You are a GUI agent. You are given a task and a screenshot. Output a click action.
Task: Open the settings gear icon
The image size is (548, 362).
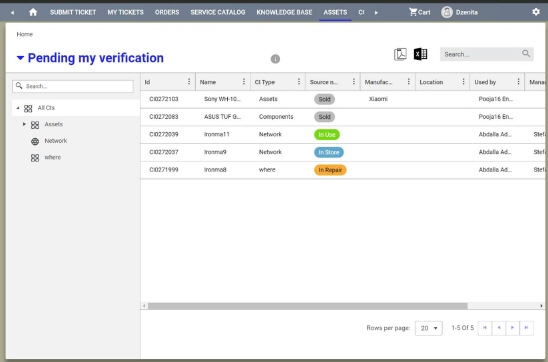click(x=536, y=12)
